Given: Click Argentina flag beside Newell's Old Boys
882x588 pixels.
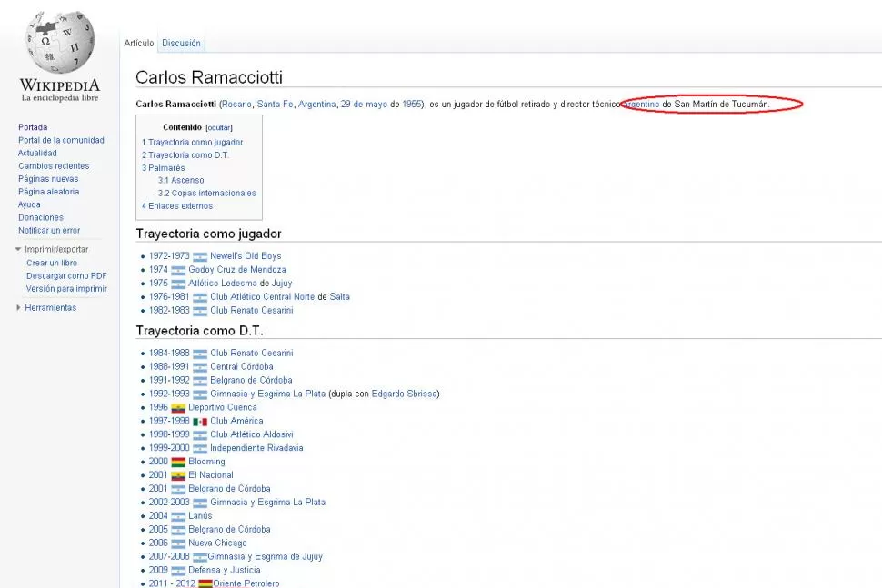Looking at the screenshot, I should click(200, 257).
